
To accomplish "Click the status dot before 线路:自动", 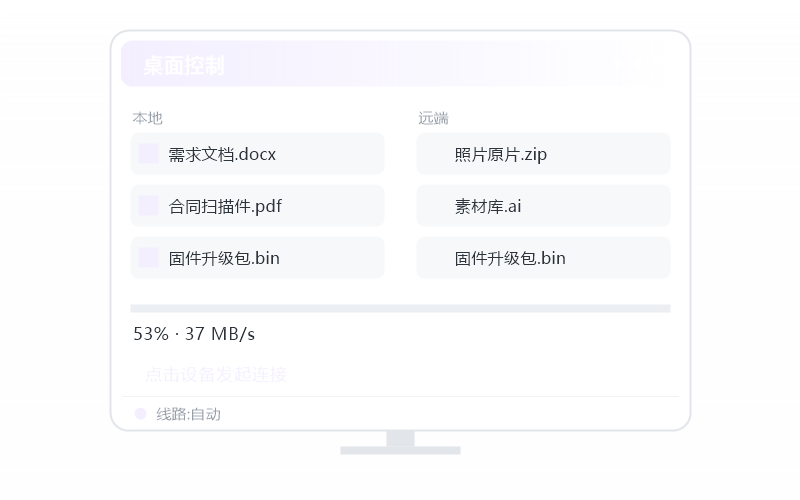I will tap(140, 413).
